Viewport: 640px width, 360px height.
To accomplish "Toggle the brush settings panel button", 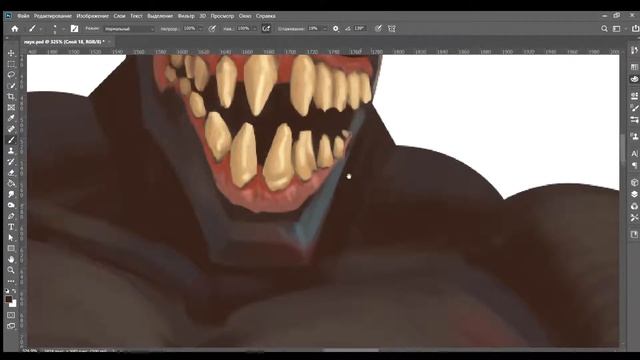I will [x=74, y=29].
